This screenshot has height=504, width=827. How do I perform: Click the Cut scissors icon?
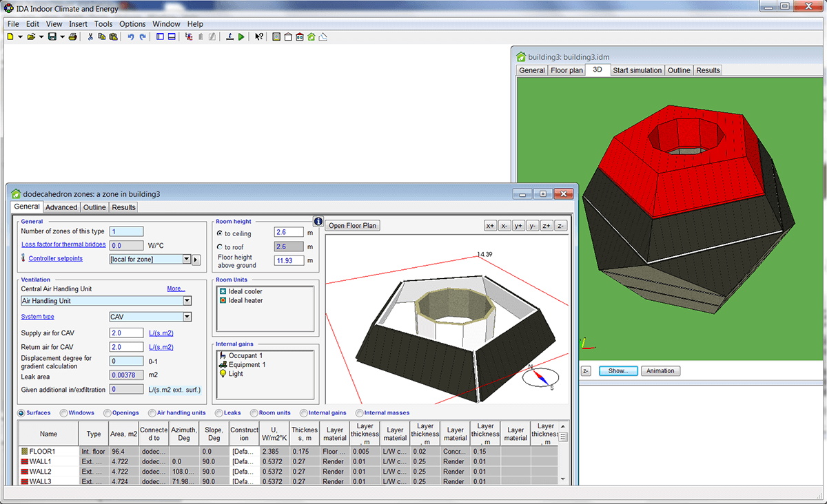pyautogui.click(x=90, y=37)
